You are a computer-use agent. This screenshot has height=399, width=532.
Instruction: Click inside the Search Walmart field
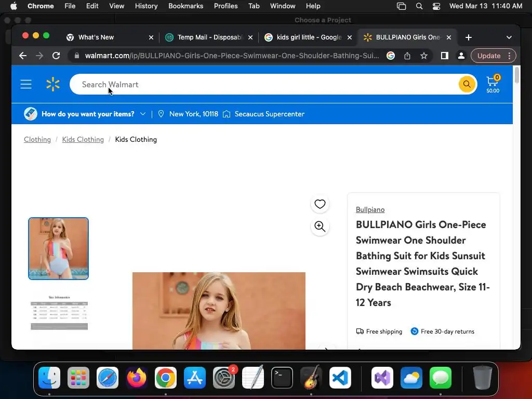(x=264, y=84)
